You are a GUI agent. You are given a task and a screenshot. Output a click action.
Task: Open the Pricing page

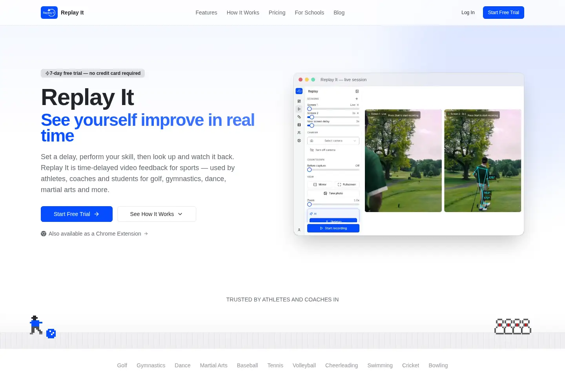tap(277, 13)
